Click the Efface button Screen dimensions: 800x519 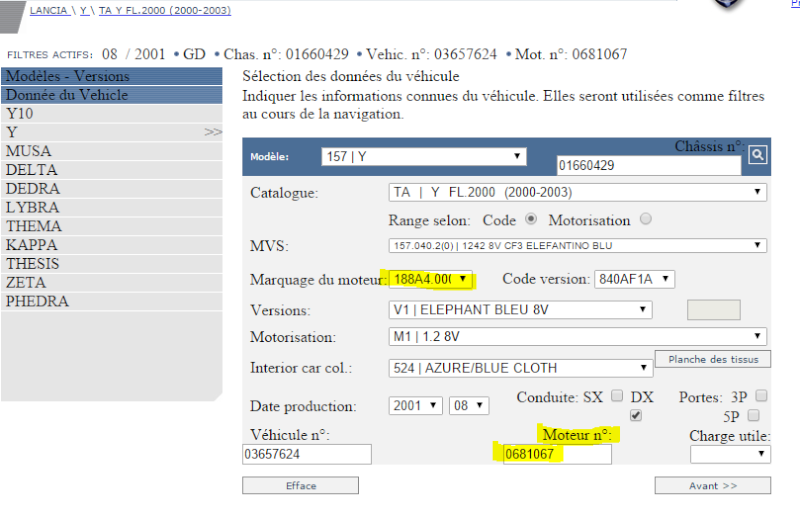(301, 485)
